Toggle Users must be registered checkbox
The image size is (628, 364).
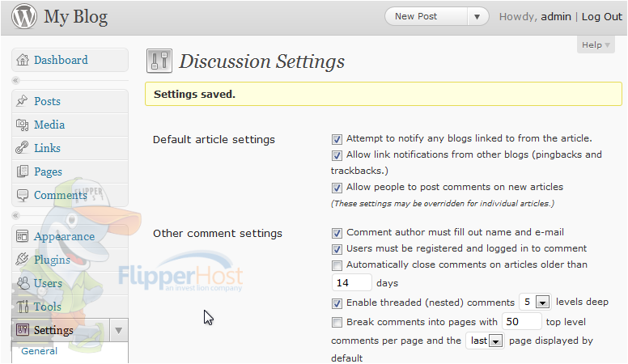pyautogui.click(x=337, y=249)
